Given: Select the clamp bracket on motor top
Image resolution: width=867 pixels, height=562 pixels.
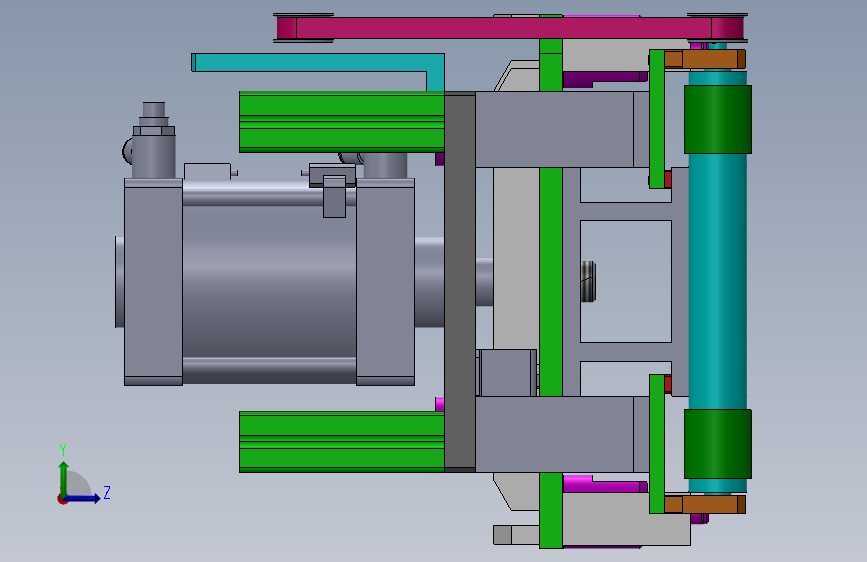Looking at the screenshot, I should (333, 188).
